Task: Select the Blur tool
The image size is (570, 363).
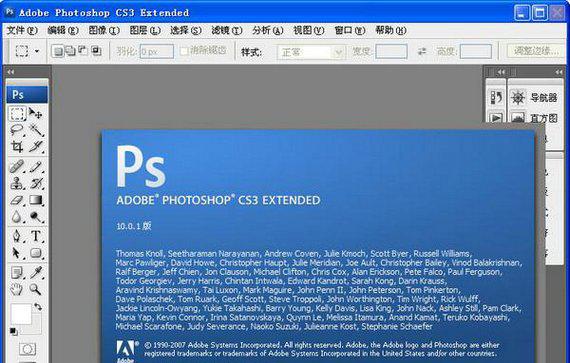Action: coord(17,217)
